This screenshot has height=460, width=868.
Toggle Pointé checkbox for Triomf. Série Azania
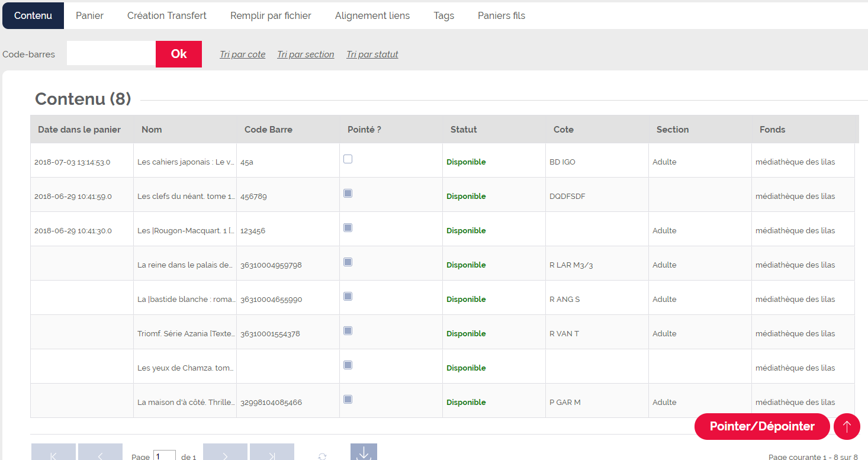pyautogui.click(x=348, y=330)
